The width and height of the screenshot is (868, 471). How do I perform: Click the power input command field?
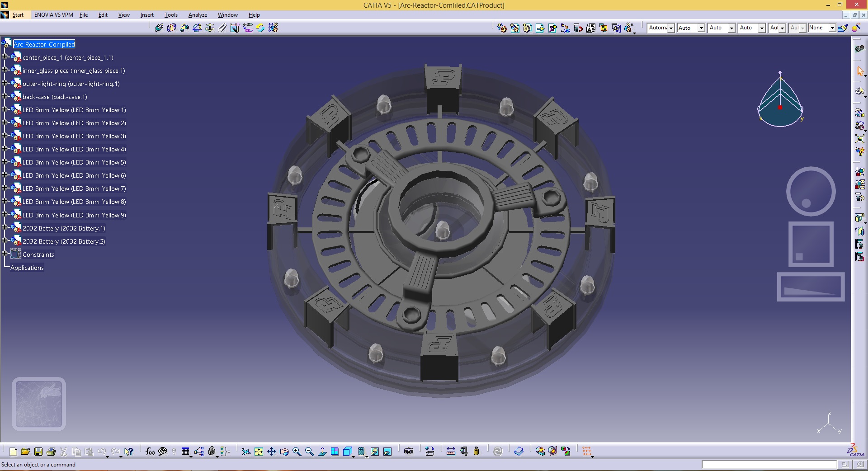pos(769,465)
